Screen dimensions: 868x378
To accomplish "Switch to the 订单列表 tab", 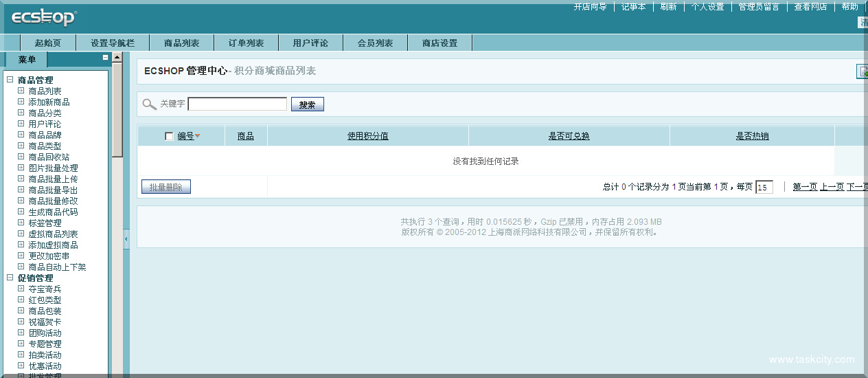I will click(247, 43).
